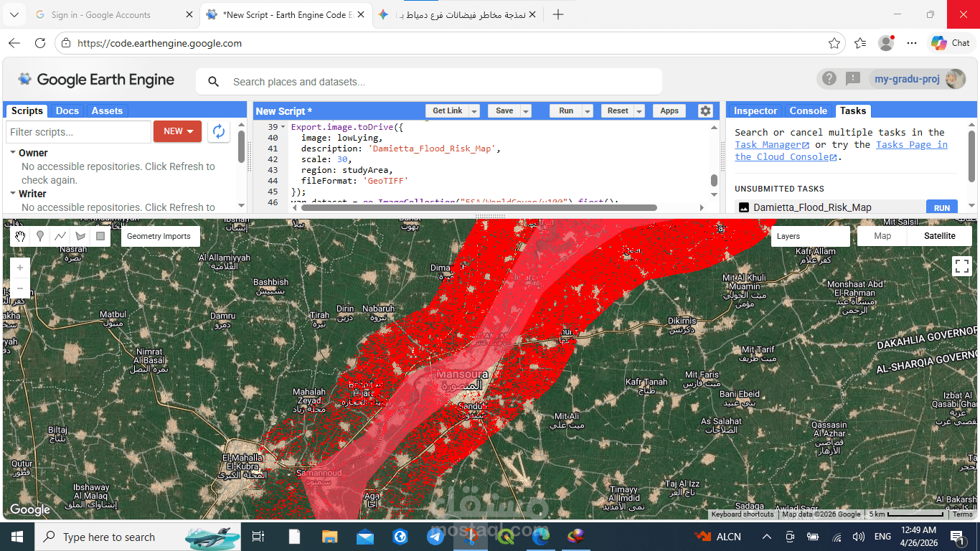Open the Windows Start menu
The width and height of the screenshot is (980, 551).
tap(17, 537)
